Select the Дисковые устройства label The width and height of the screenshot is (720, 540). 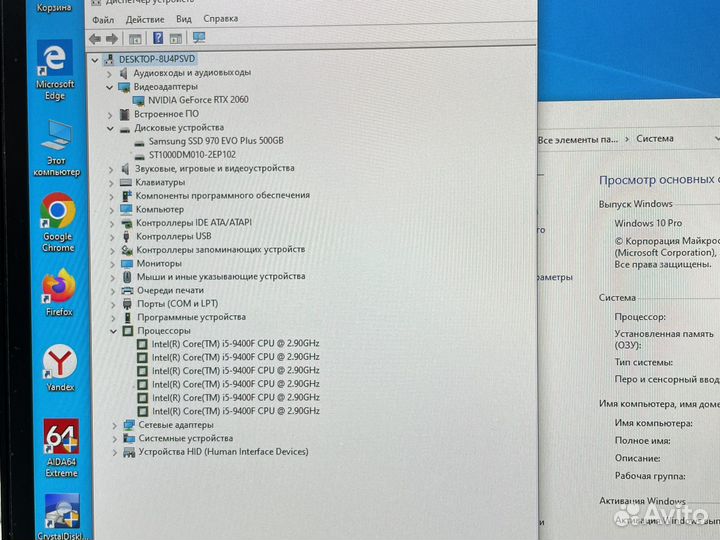coord(179,127)
